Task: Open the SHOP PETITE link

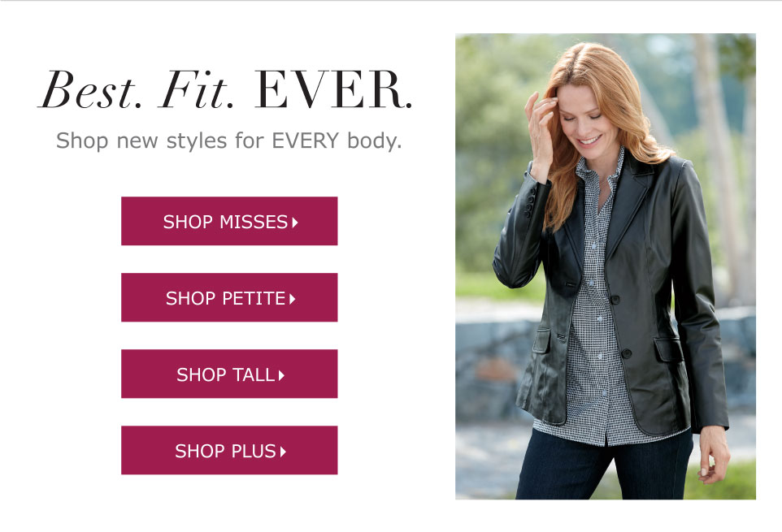Action: click(228, 297)
